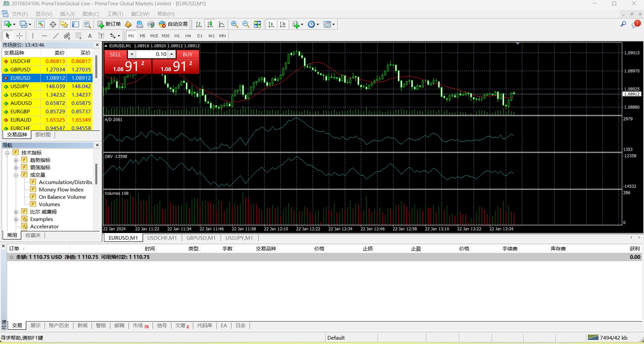The image size is (644, 344).
Task: Expand the 趋势指标 tree node
Action: pyautogui.click(x=16, y=160)
